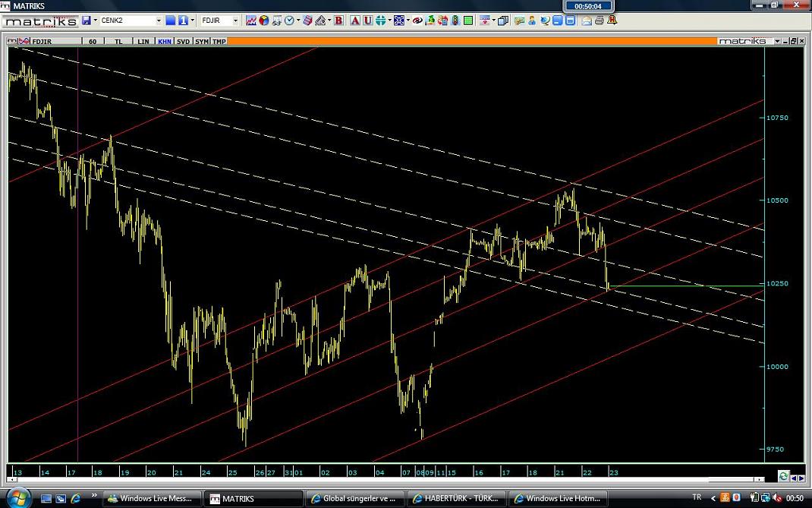Click the pie chart toolbar icon
Image resolution: width=812 pixels, height=508 pixels.
[263, 21]
